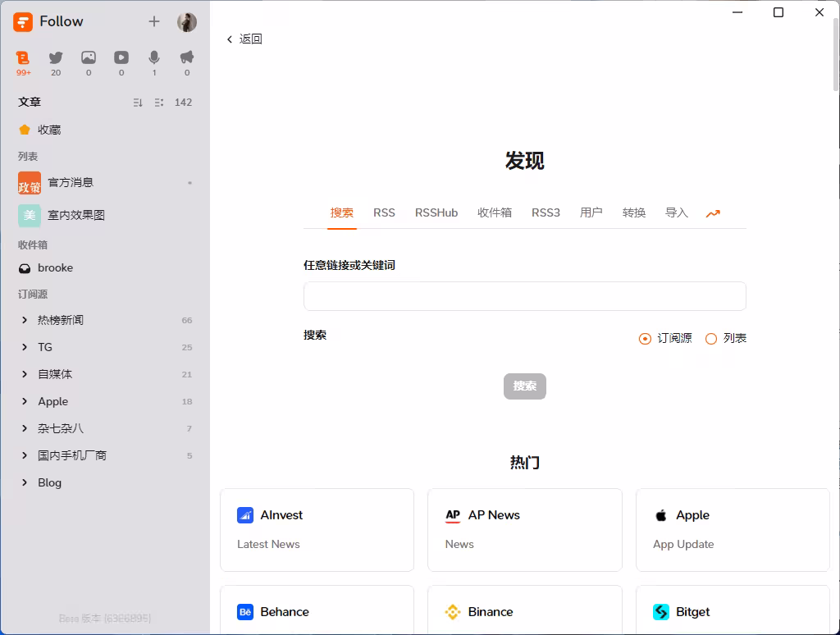This screenshot has height=635, width=840.
Task: Click the sort order icon beside 文章
Action: click(x=138, y=103)
